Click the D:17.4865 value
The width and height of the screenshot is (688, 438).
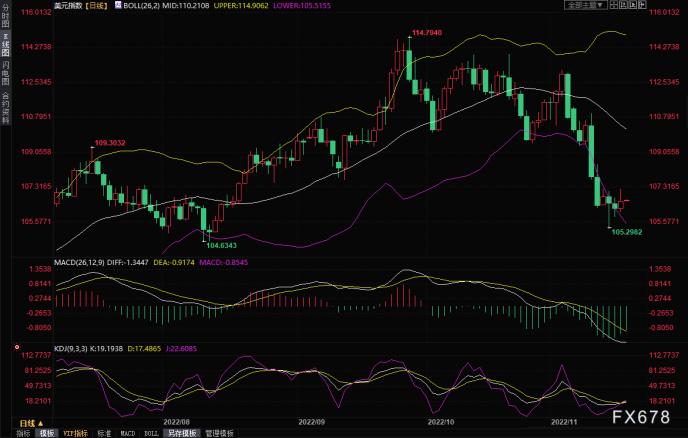click(x=144, y=349)
